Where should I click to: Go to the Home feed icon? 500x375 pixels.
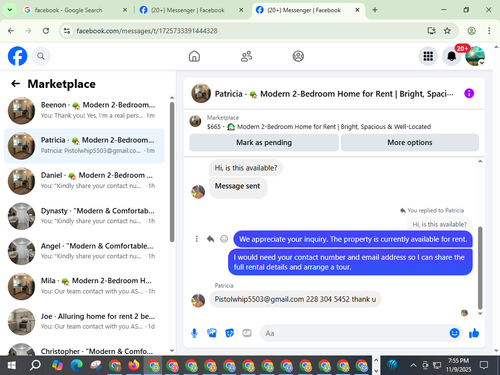[194, 56]
